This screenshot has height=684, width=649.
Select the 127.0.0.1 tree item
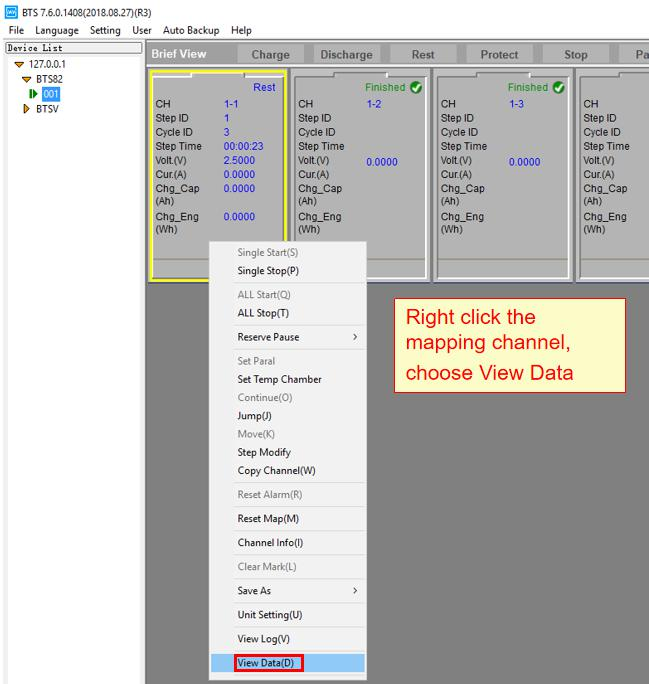click(47, 65)
